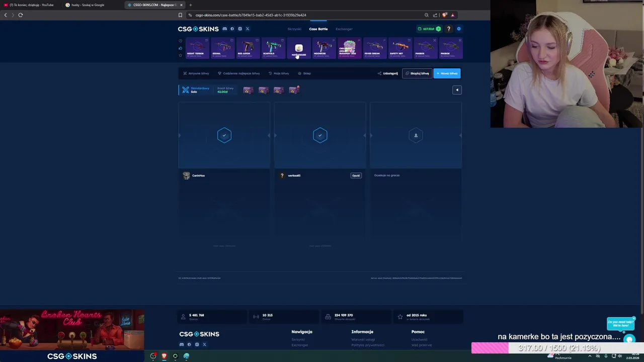The image size is (644, 362).
Task: Show recent drops clock icon
Action: (181, 41)
